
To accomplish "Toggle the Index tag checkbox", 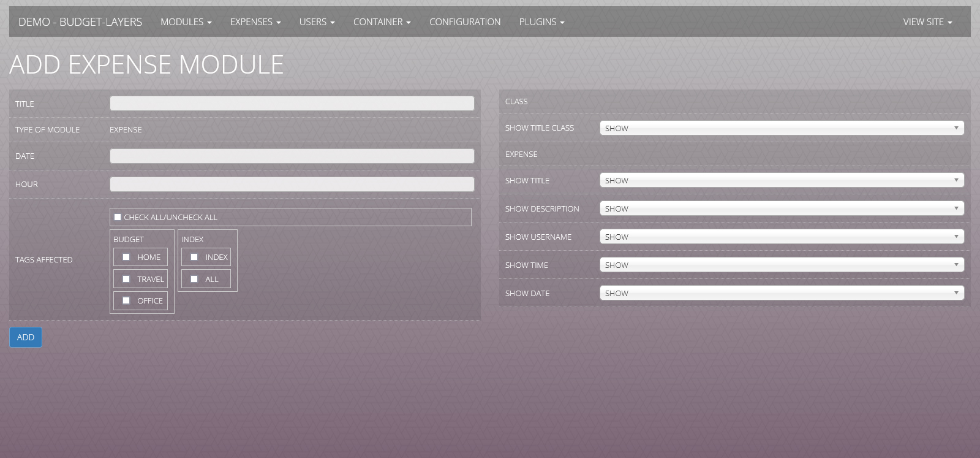I will coord(194,257).
